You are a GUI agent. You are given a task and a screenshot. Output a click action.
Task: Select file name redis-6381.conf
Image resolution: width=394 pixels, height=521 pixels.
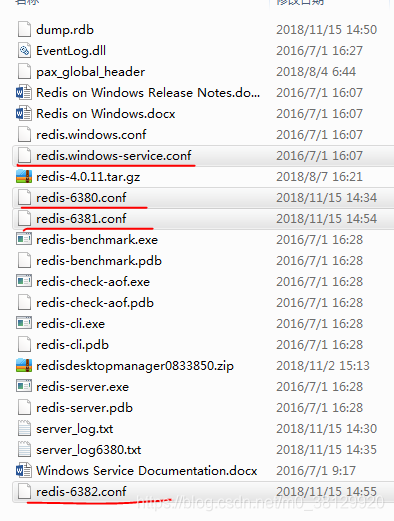81,219
